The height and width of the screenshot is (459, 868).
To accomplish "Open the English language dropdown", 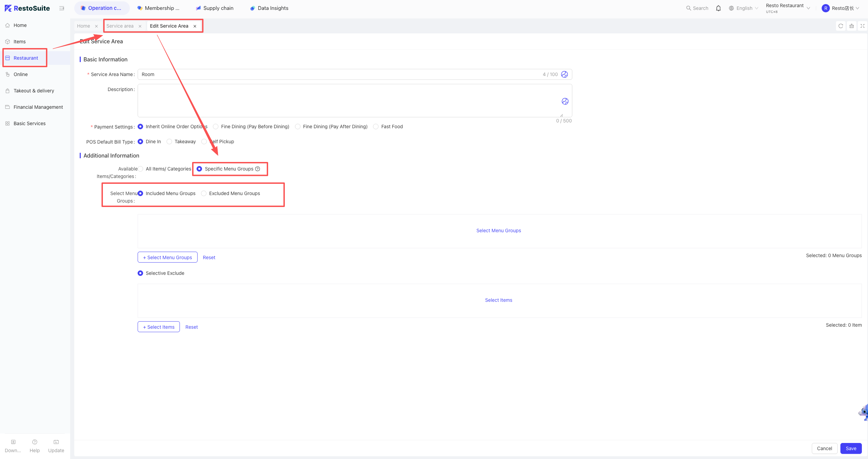I will [744, 8].
